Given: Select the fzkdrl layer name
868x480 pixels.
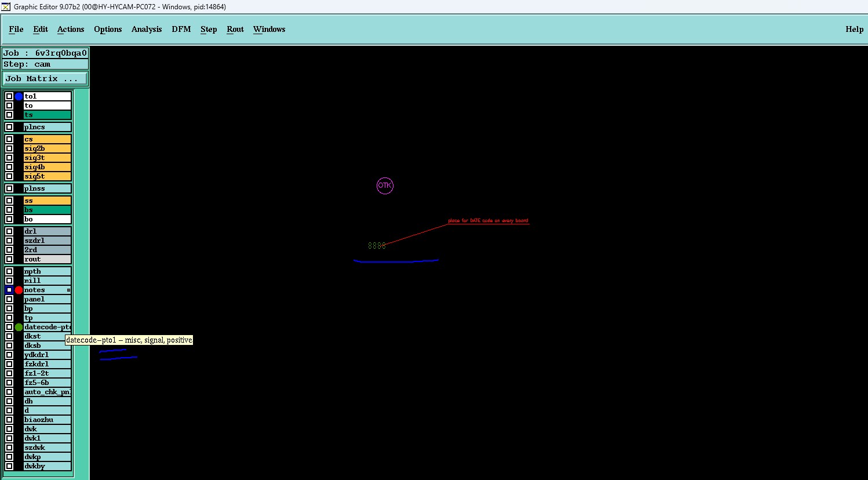Looking at the screenshot, I should tap(48, 364).
